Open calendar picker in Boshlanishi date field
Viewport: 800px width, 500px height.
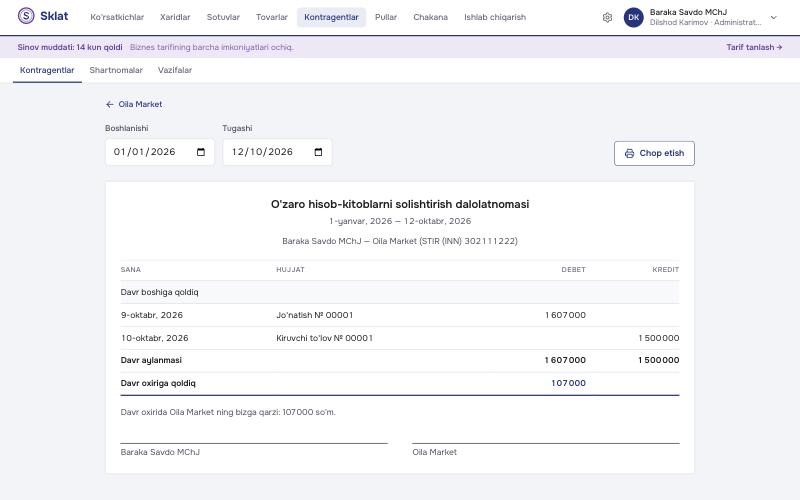pos(201,152)
